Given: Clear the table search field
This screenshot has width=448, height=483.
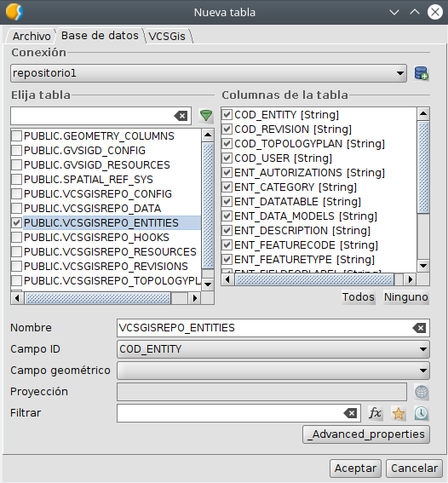Looking at the screenshot, I should click(x=181, y=116).
